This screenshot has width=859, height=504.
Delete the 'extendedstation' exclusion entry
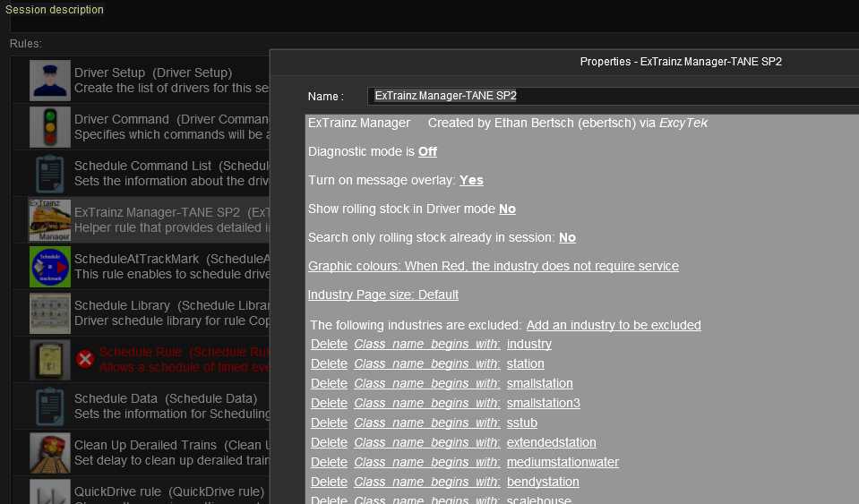point(329,443)
